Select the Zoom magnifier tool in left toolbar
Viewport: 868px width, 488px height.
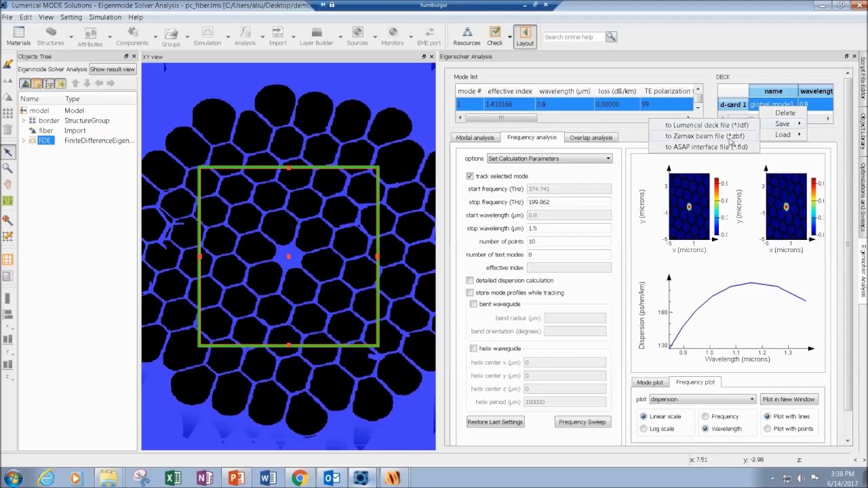tap(7, 168)
